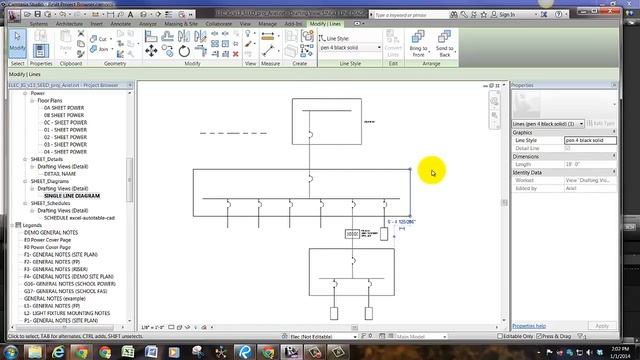Image resolution: width=640 pixels, height=360 pixels.
Task: Collapse the SHEET_Diagrams tree node
Action: [25, 181]
